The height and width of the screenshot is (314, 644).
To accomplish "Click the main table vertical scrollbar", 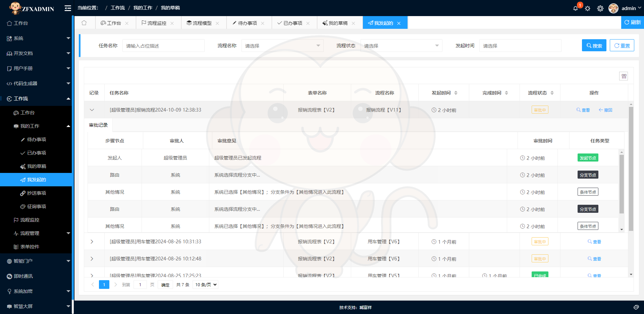I will click(631, 169).
